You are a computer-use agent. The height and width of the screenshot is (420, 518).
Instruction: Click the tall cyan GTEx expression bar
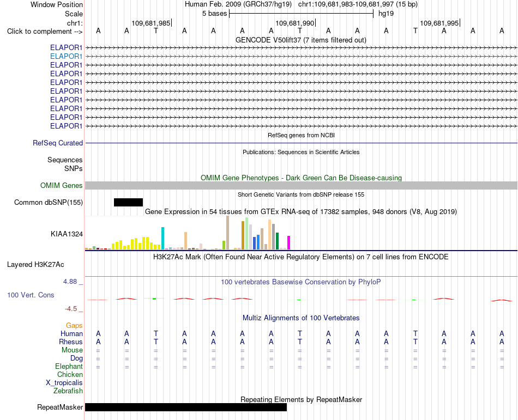[x=162, y=238]
